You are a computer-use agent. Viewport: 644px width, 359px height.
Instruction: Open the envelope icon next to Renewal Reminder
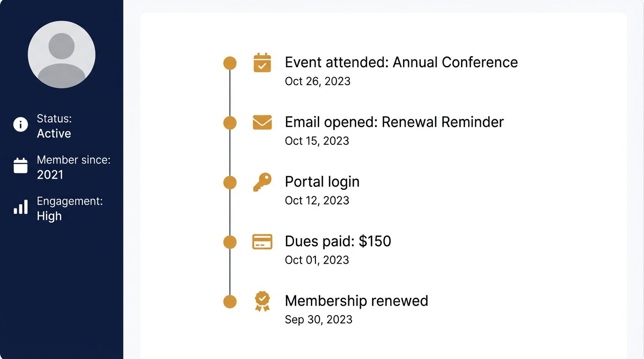pos(262,122)
